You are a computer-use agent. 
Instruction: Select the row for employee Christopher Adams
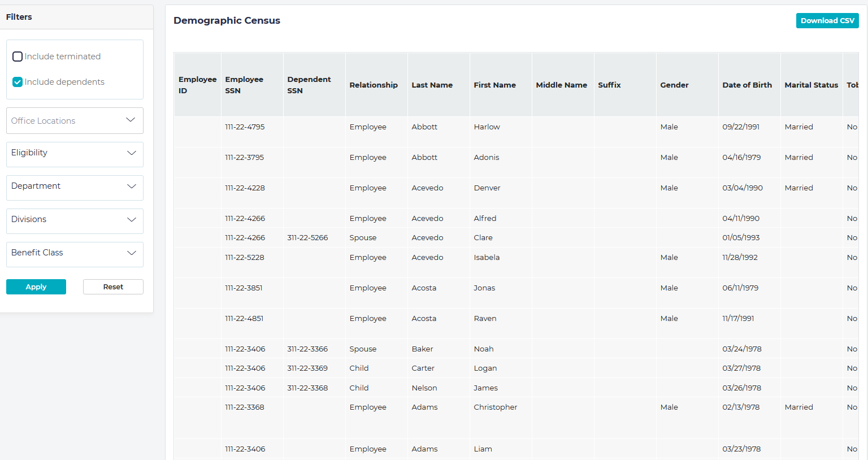click(x=496, y=407)
